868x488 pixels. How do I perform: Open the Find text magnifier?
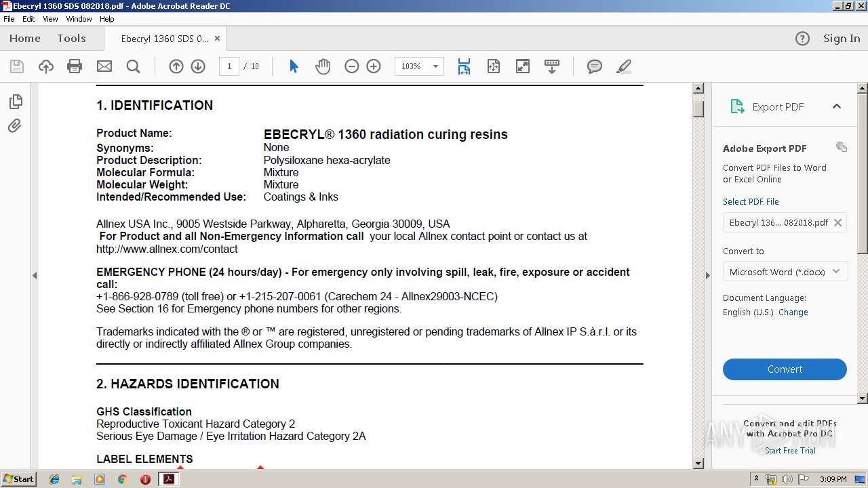[133, 66]
